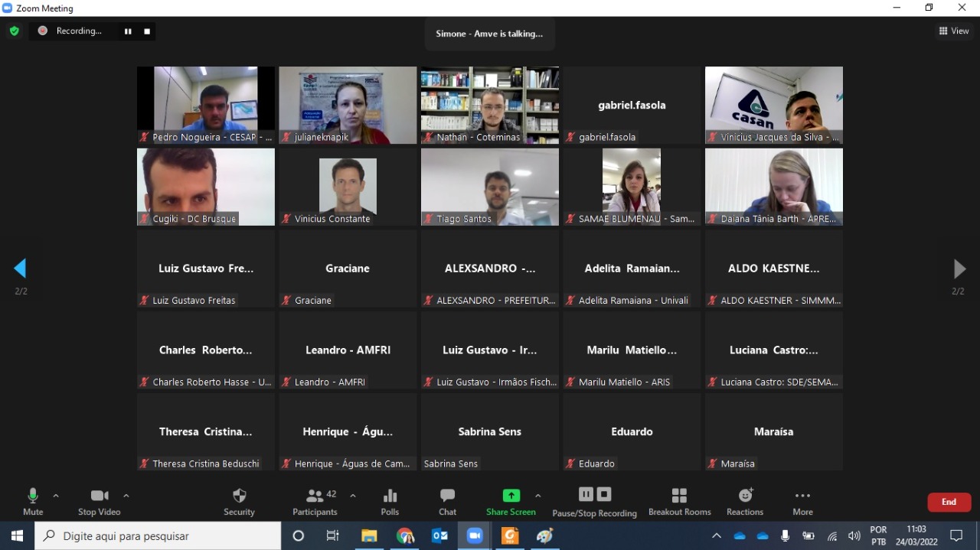The height and width of the screenshot is (550, 980).
Task: Go to previous gallery page arrow
Action: [21, 268]
